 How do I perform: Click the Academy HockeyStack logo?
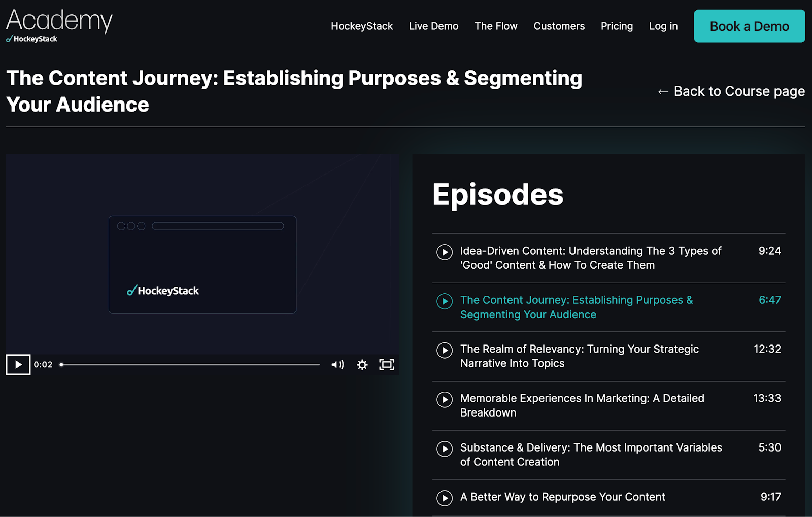click(59, 25)
